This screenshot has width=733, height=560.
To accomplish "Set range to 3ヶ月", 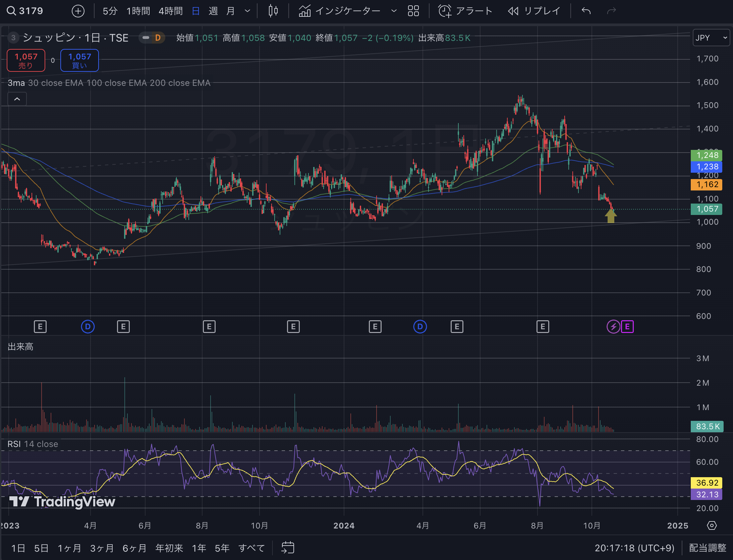I will [102, 548].
